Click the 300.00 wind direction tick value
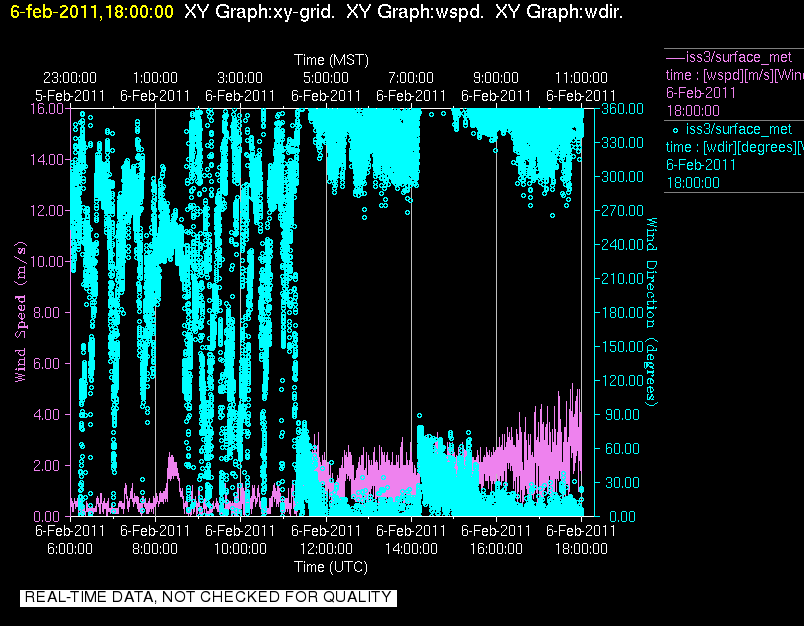The height and width of the screenshot is (626, 804). pos(622,176)
